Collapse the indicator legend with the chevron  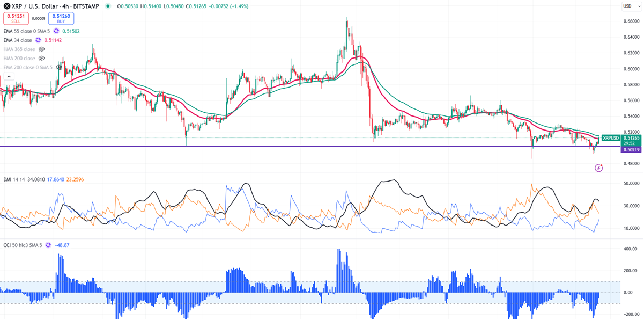[x=8, y=76]
